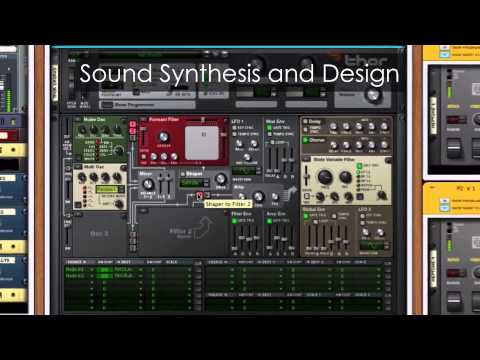Image resolution: width=480 pixels, height=360 pixels.
Task: Open the empty Filter 2 slot selector arrow
Action: click(144, 211)
